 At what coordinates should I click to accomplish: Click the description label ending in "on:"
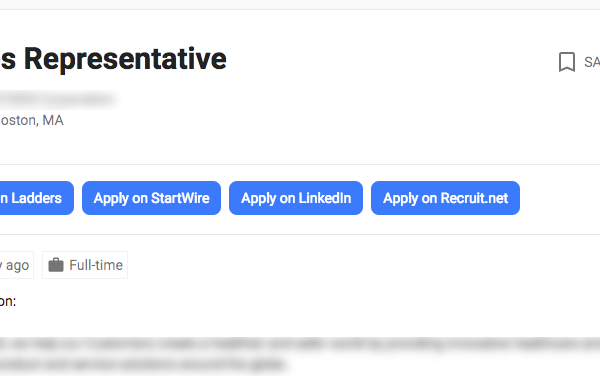click(8, 301)
